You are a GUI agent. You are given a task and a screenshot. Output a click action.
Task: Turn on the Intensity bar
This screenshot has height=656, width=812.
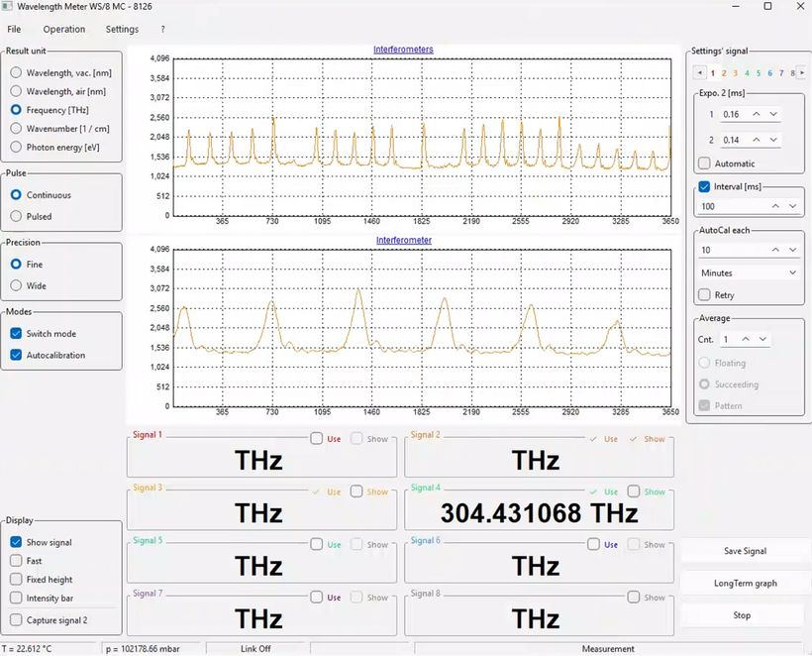click(16, 598)
